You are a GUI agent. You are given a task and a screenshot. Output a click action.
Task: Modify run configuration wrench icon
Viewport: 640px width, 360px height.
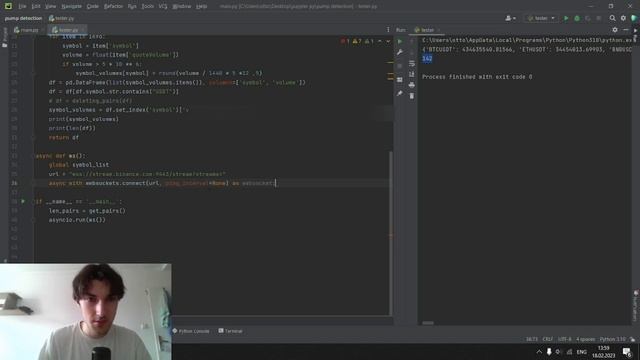pos(400,52)
